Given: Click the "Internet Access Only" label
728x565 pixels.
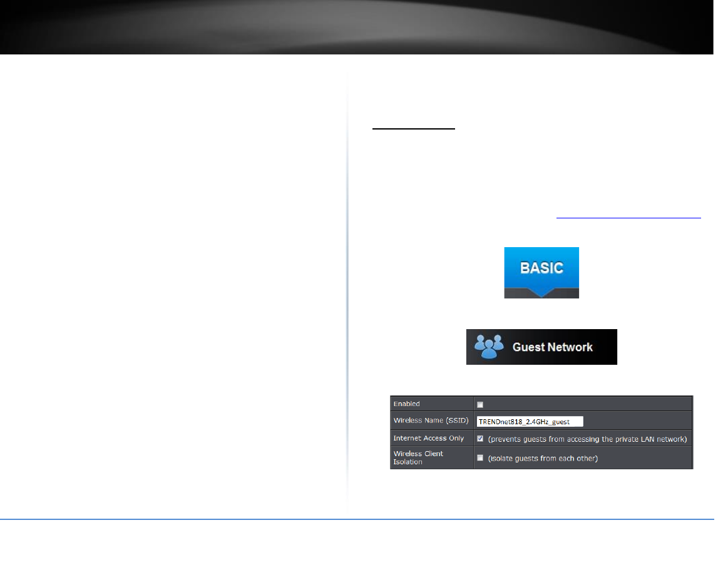Looking at the screenshot, I should tap(429, 438).
